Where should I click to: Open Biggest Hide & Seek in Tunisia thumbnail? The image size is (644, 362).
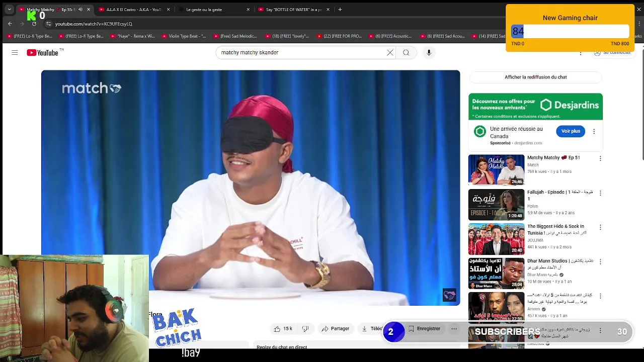pos(496,239)
